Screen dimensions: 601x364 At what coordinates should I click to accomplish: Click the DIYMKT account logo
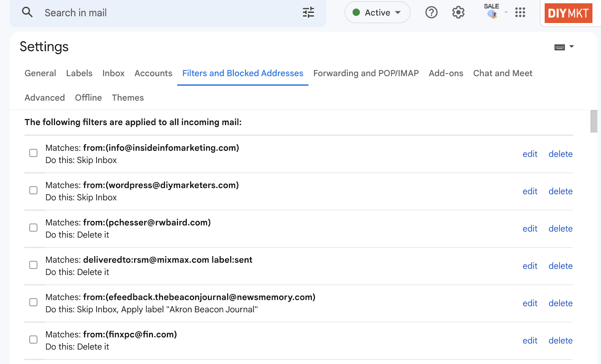(x=568, y=13)
